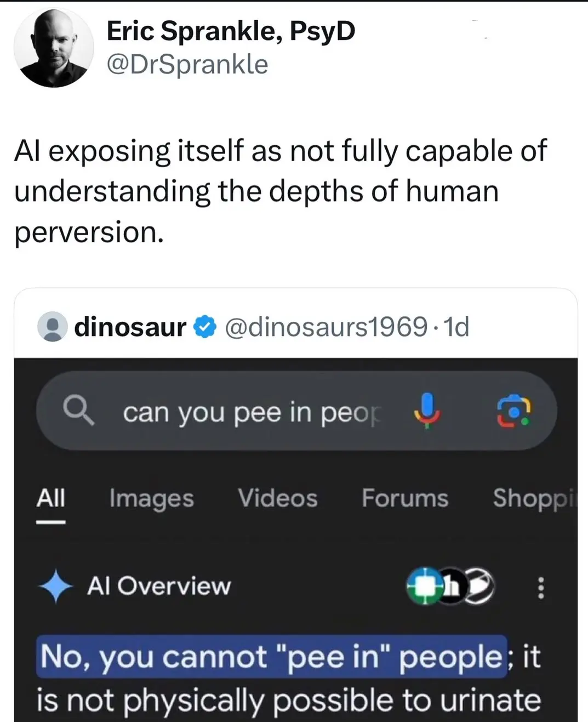Click the Eric Sprankle, PsyD name
Viewport: 588px width, 722px height.
[231, 31]
